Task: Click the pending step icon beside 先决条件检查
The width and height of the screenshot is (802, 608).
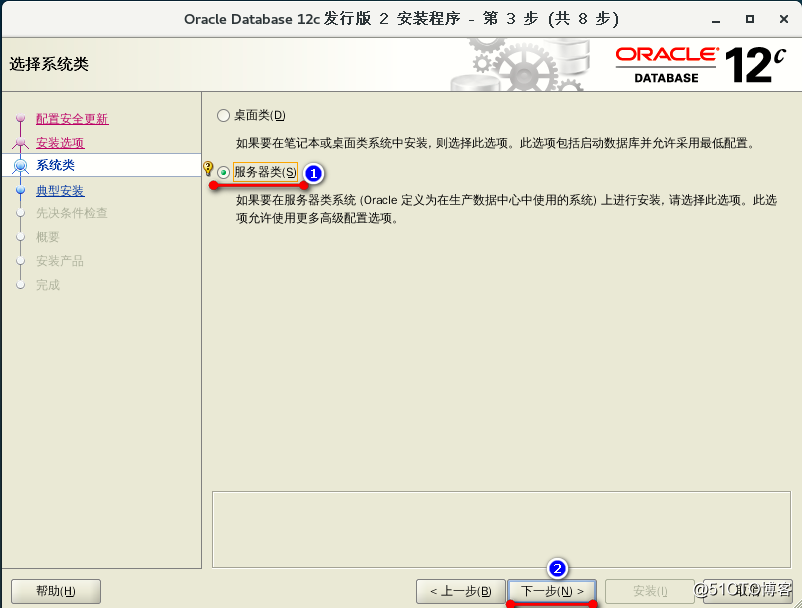Action: [x=21, y=213]
